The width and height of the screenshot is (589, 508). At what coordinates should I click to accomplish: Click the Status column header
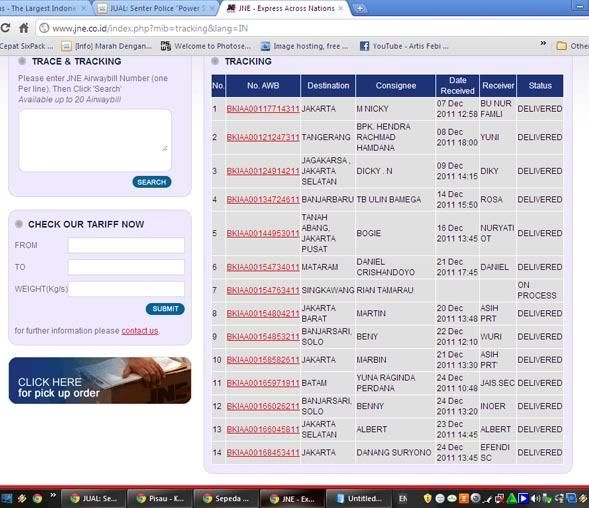click(x=540, y=86)
